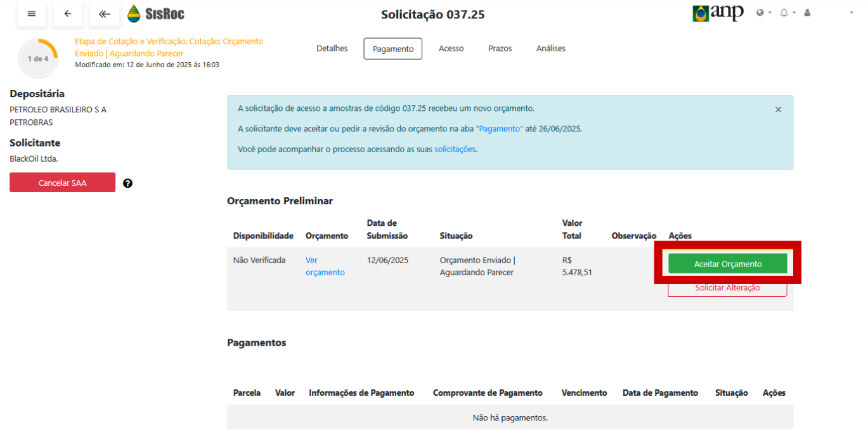The height and width of the screenshot is (444, 868).
Task: Open the hamburger menu
Action: coord(32,14)
